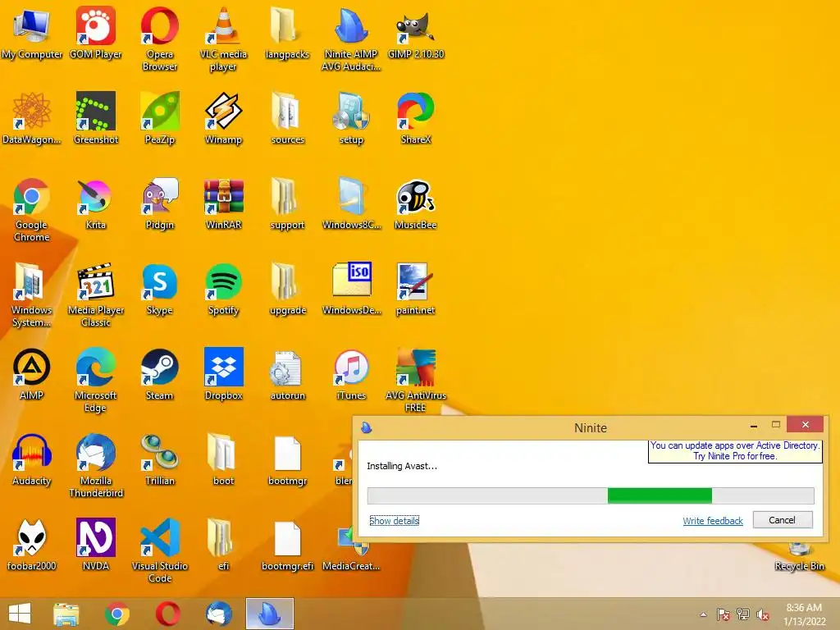Click Show details in Ninite

tap(395, 521)
